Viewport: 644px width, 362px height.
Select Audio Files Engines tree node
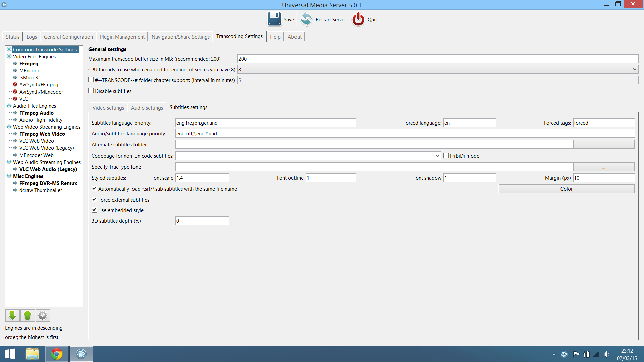35,106
